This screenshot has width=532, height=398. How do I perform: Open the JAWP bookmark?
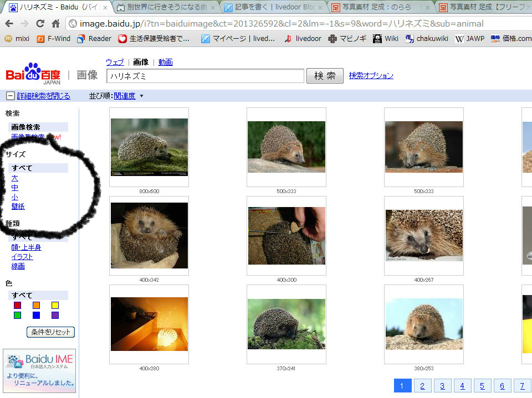pyautogui.click(x=470, y=39)
